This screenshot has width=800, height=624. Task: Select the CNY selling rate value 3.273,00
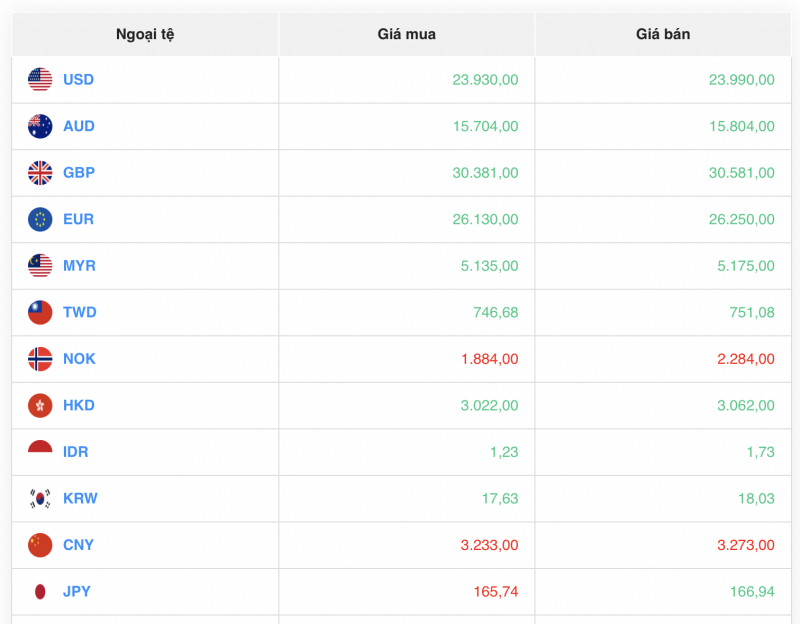(745, 545)
